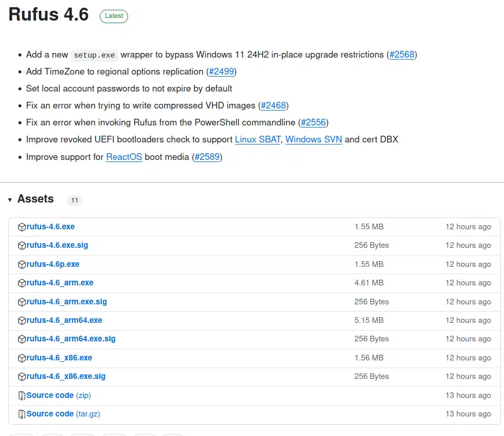The width and height of the screenshot is (504, 436).
Task: Click the 4.61 MB size value
Action: click(369, 283)
